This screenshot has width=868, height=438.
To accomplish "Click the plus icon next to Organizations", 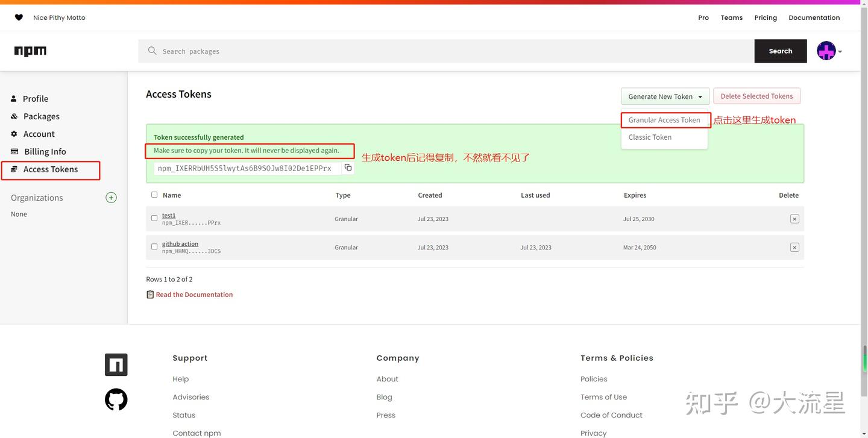I will tap(111, 197).
